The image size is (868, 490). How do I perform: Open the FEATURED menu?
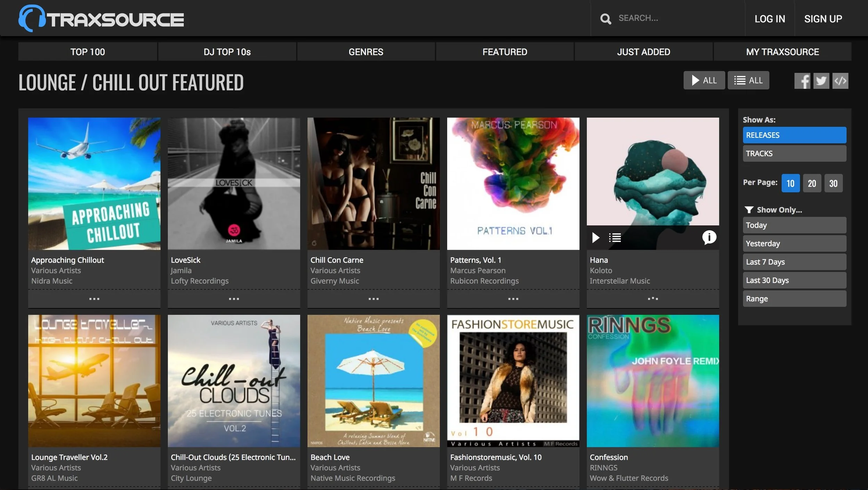coord(505,52)
